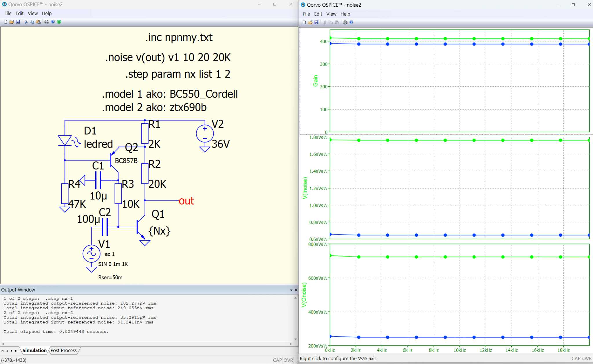Click blue Help icon in right plot window
The height and width of the screenshot is (364, 593).
tap(352, 22)
